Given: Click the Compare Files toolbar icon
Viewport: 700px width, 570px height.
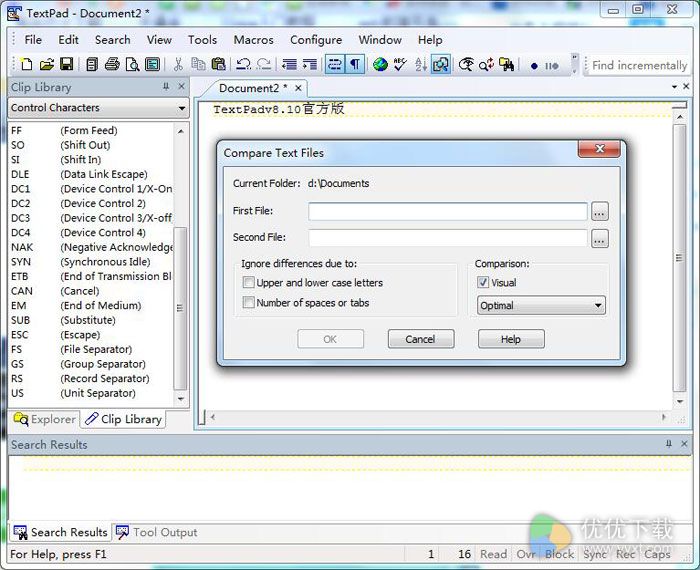Looking at the screenshot, I should 441,65.
